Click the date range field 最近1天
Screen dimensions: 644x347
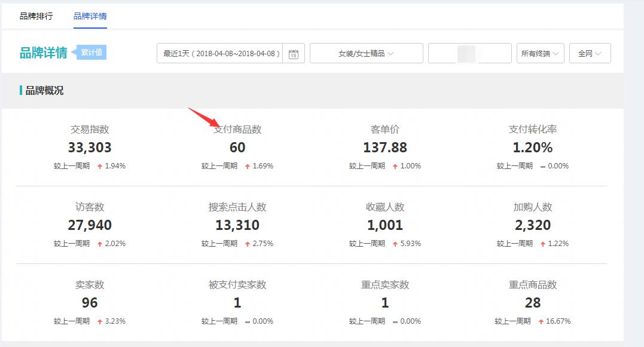pyautogui.click(x=221, y=54)
